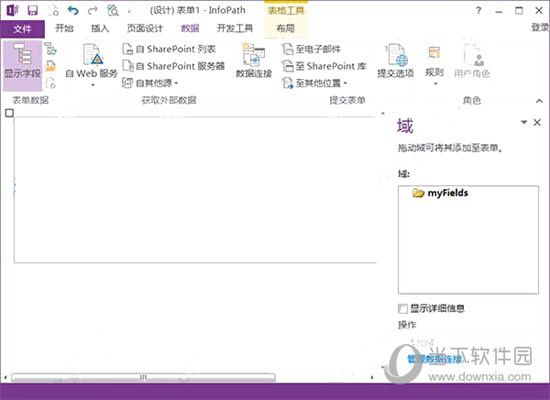Click the horizontal scrollbar left arrow
The width and height of the screenshot is (550, 400).
5,378
